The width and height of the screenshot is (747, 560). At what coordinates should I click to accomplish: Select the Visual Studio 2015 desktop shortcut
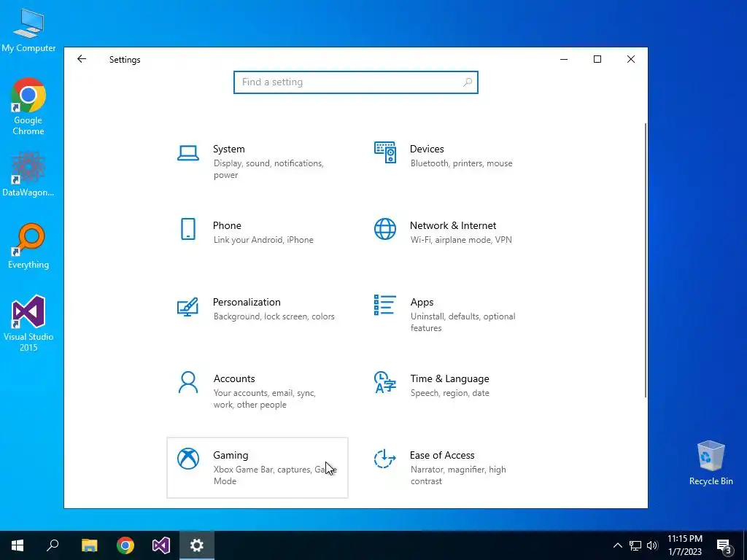coord(28,324)
